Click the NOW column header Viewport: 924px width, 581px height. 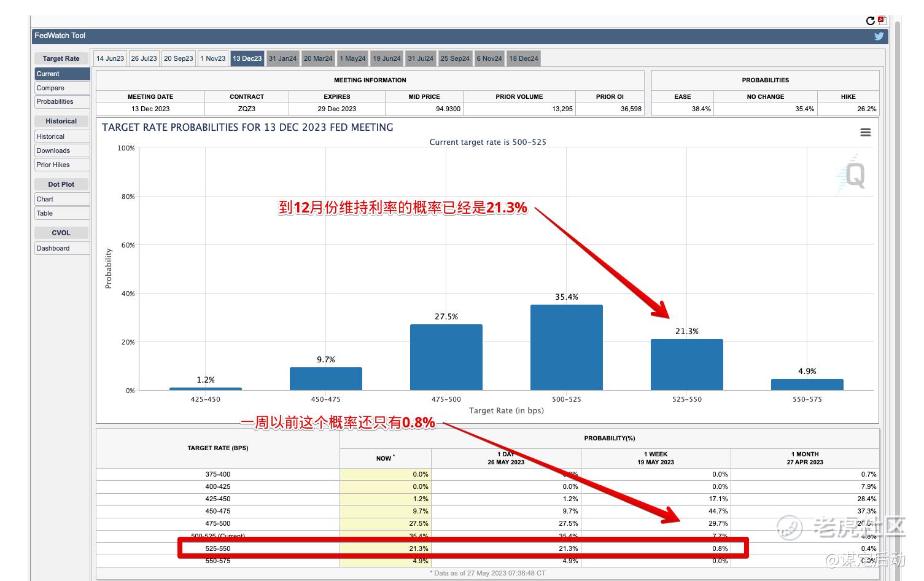(386, 458)
